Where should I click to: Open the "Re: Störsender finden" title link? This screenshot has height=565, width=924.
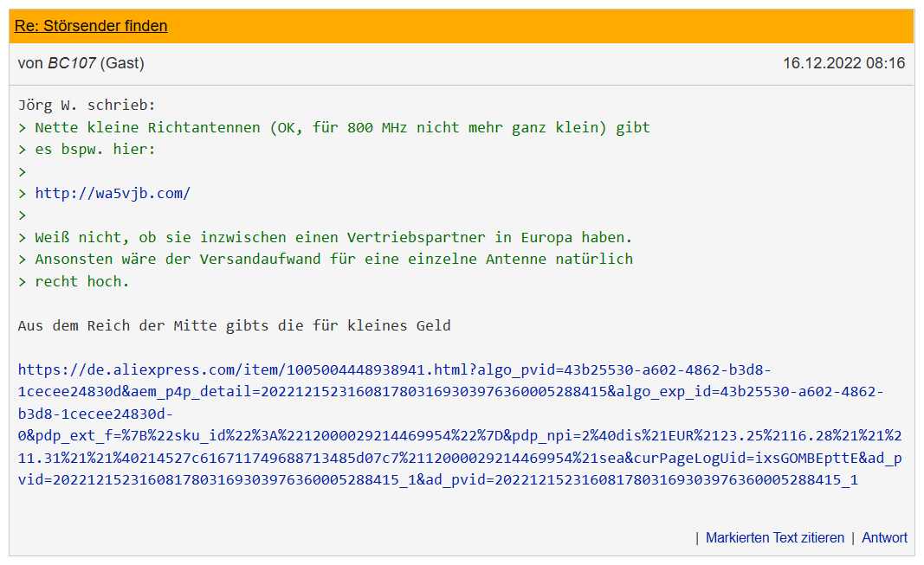tap(91, 26)
